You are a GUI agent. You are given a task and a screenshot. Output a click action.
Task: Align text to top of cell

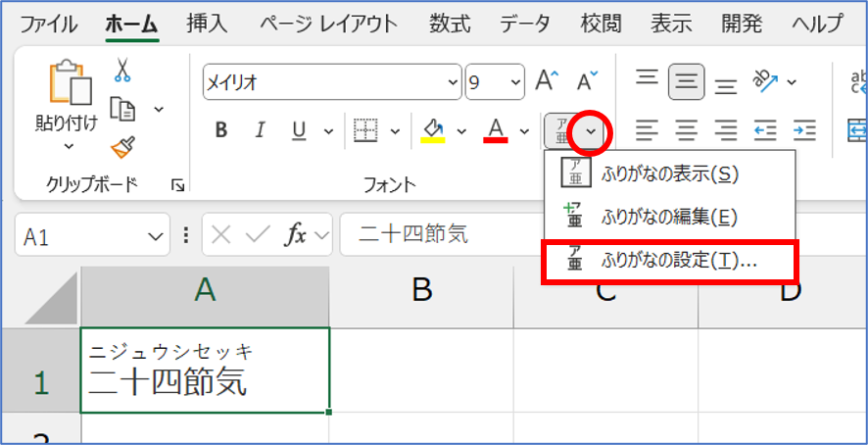coord(646,75)
